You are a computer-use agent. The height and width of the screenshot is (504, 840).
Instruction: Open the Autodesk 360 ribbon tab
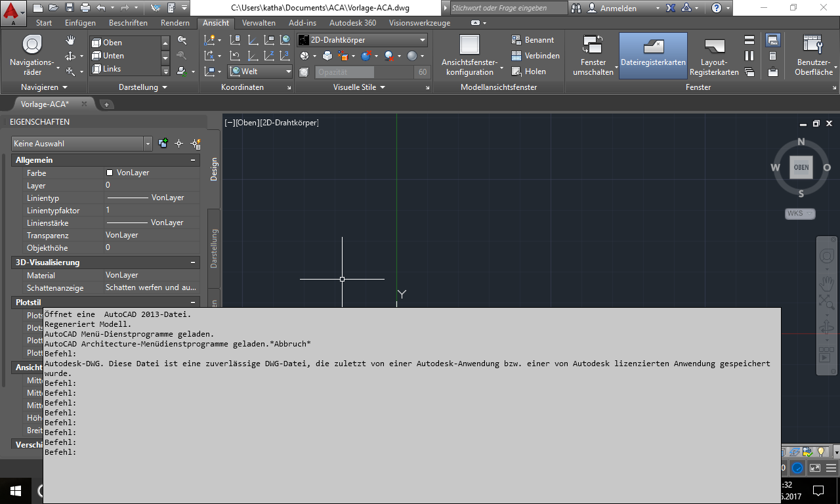[x=353, y=23]
